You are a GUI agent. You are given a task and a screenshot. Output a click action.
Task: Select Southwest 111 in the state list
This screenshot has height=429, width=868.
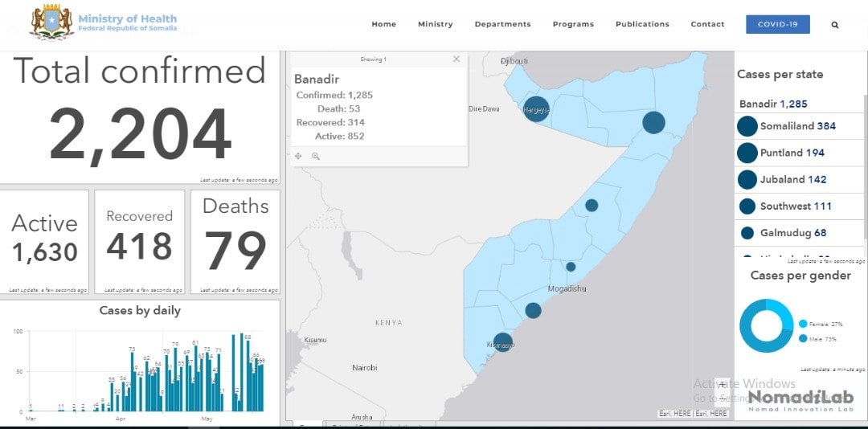click(796, 206)
